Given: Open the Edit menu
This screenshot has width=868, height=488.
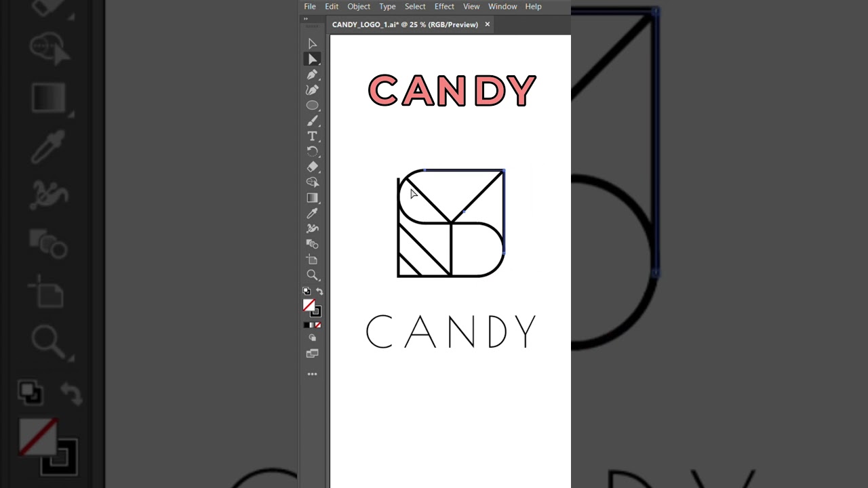Looking at the screenshot, I should [x=332, y=7].
